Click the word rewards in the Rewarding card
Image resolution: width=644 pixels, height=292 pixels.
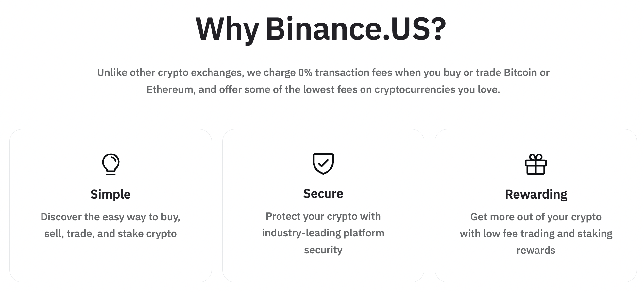[x=536, y=250]
